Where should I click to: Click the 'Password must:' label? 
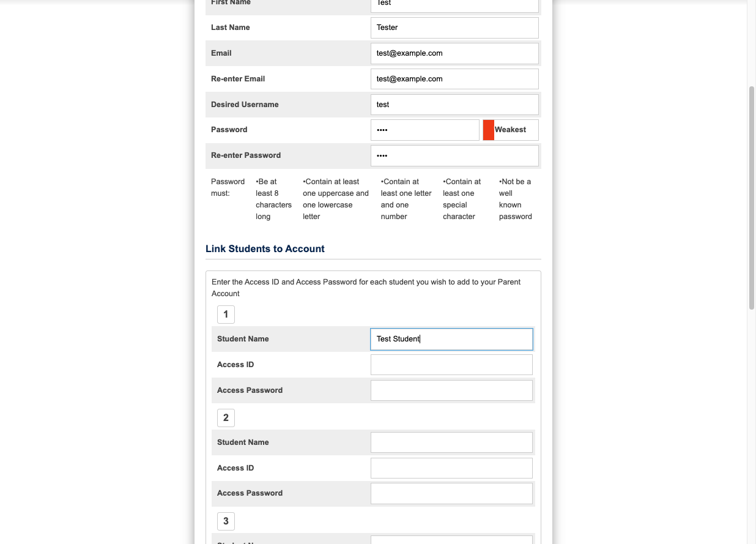click(x=228, y=187)
